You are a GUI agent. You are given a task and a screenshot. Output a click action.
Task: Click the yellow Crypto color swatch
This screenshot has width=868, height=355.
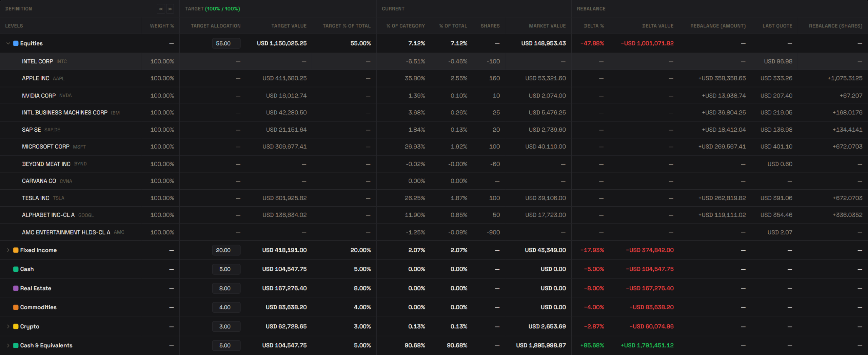pos(16,326)
